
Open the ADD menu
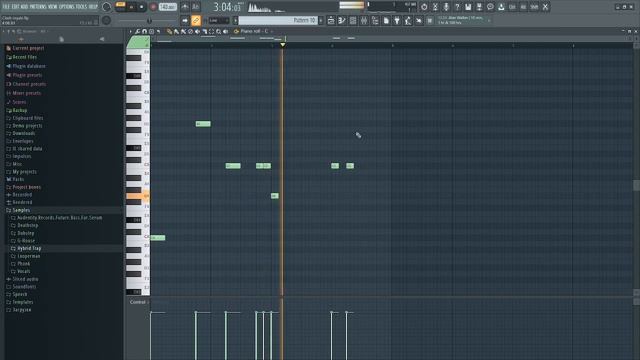click(x=24, y=7)
